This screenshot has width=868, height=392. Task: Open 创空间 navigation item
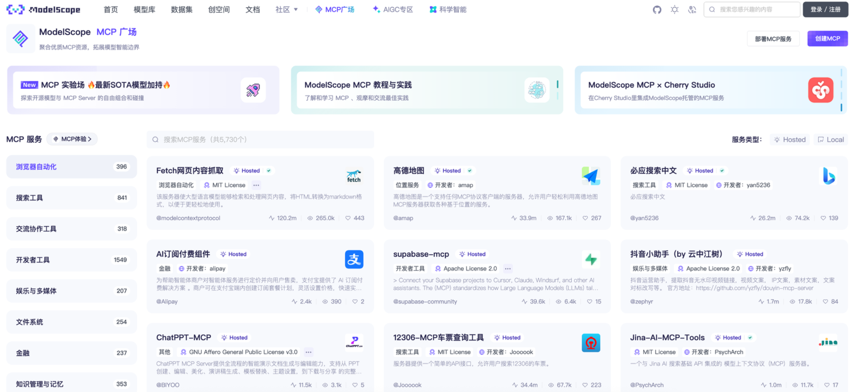[x=219, y=10]
